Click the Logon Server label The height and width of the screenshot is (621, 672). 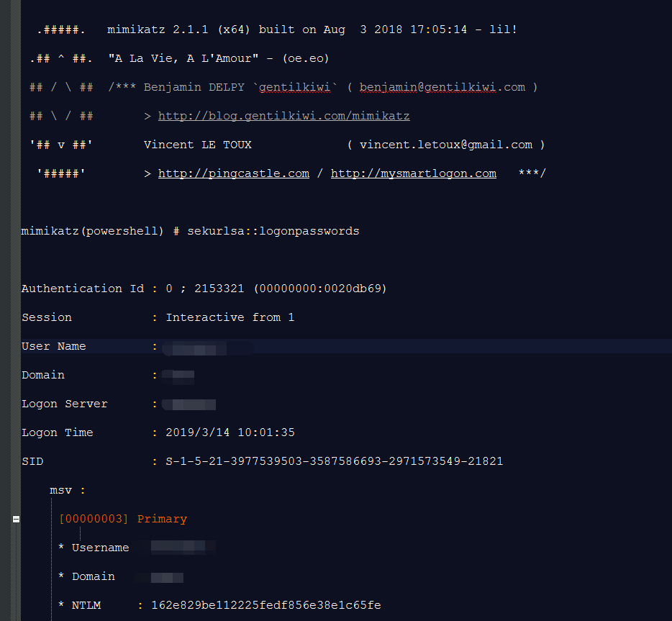click(x=65, y=404)
